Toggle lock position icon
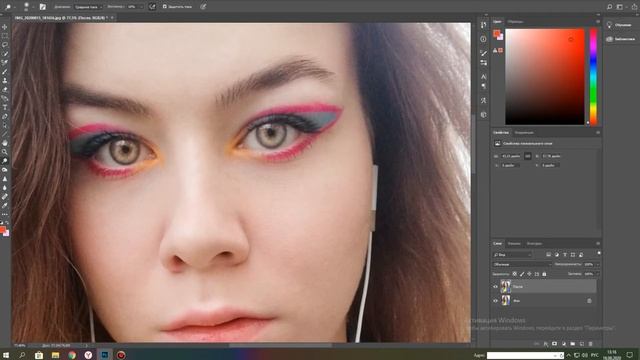 point(529,274)
